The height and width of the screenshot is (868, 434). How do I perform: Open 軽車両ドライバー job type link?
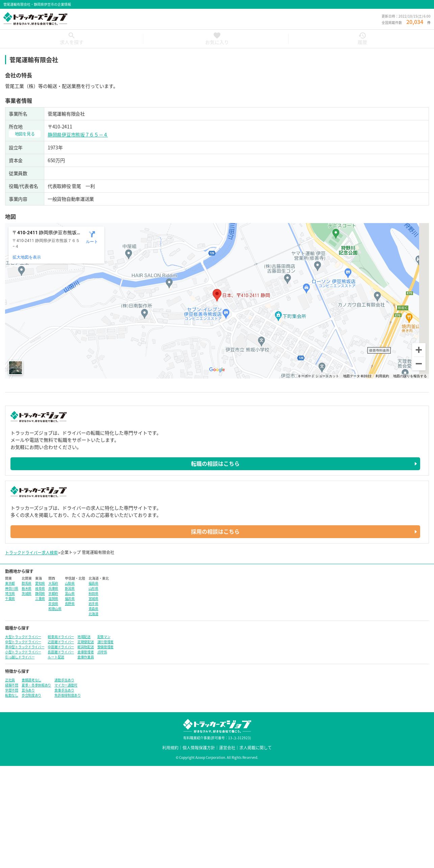pos(61,637)
